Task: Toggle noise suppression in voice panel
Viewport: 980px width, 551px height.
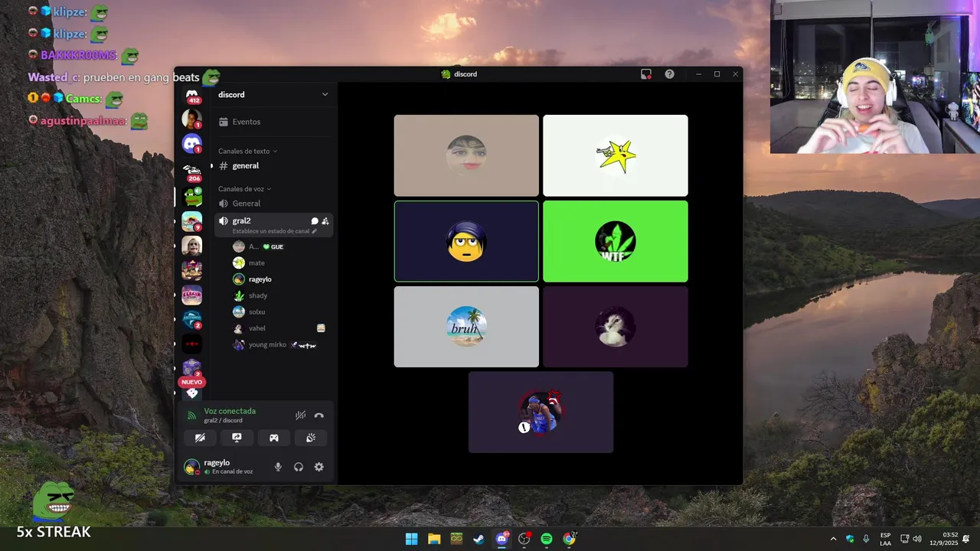Action: [x=300, y=416]
